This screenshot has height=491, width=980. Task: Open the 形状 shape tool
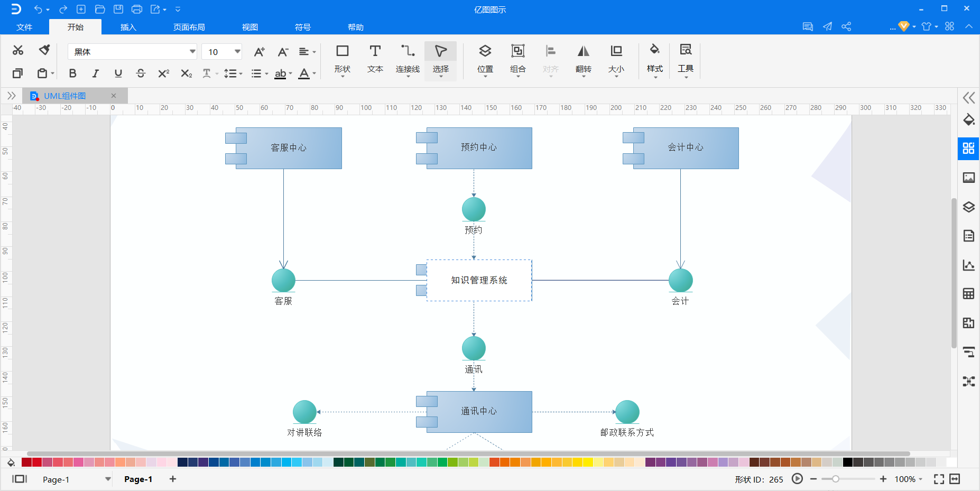343,60
